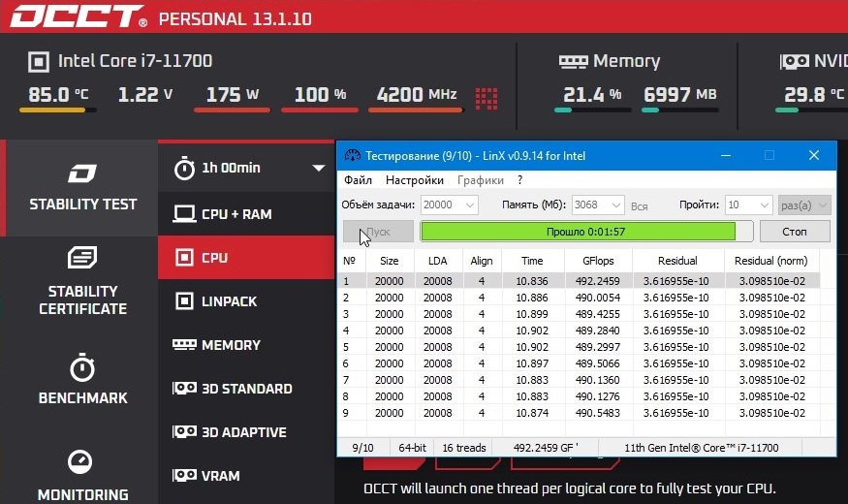Select result row 1 with 492.2459 GFlops
This screenshot has width=848, height=504.
580,281
